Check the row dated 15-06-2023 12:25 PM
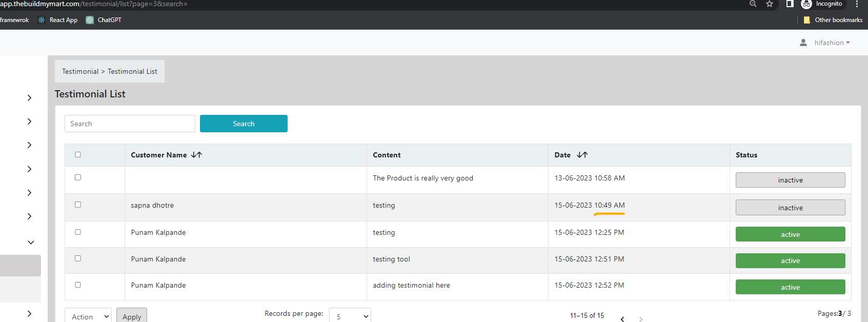Viewport: 868px width, 322px height. pyautogui.click(x=78, y=232)
